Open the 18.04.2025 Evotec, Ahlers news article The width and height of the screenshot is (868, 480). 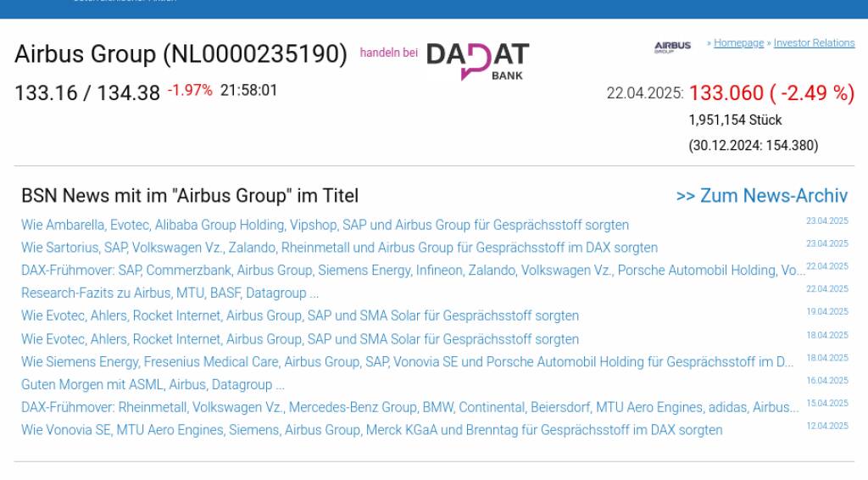[x=300, y=339]
